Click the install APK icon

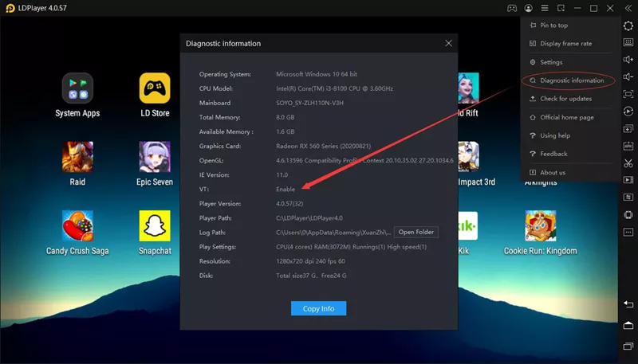coord(628,146)
